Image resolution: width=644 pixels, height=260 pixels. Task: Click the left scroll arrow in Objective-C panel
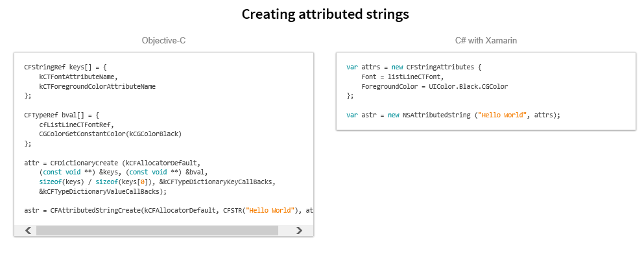pyautogui.click(x=28, y=230)
